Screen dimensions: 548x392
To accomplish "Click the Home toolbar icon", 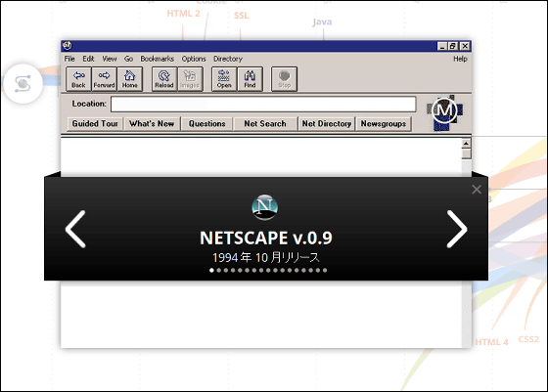I will (x=129, y=79).
